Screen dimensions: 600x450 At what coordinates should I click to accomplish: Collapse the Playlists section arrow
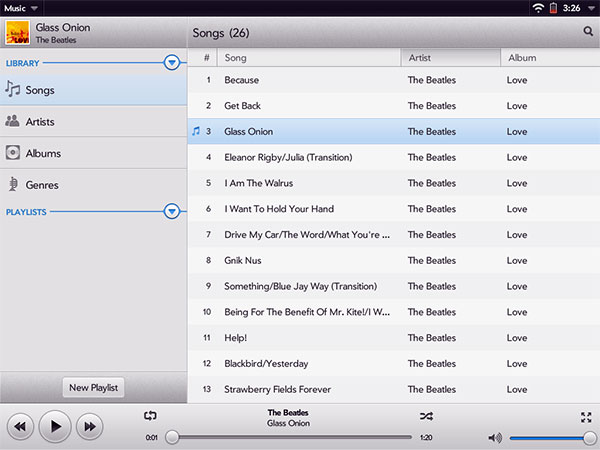point(172,211)
